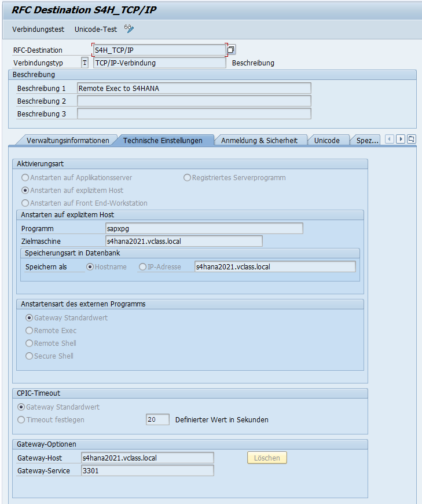
Task: Open the tab list overview icon
Action: pyautogui.click(x=412, y=139)
